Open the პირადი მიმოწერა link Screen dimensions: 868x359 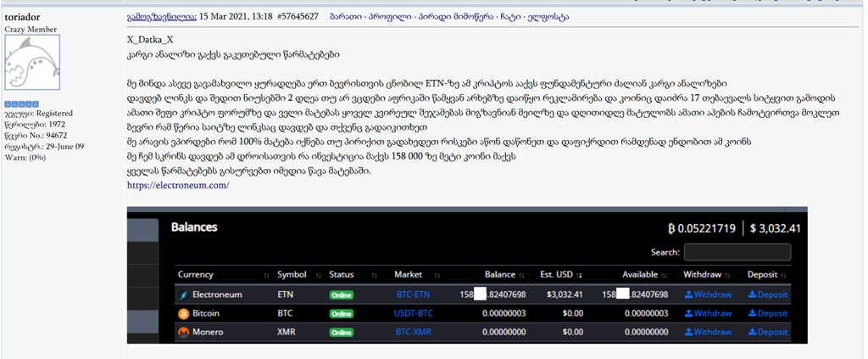coord(455,17)
